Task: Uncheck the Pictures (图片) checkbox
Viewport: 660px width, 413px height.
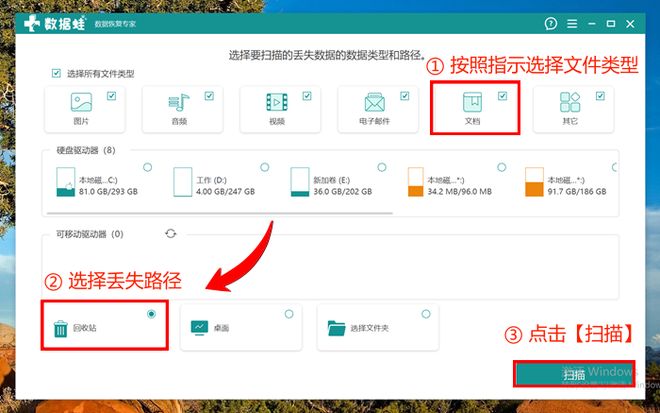Action: (111, 96)
